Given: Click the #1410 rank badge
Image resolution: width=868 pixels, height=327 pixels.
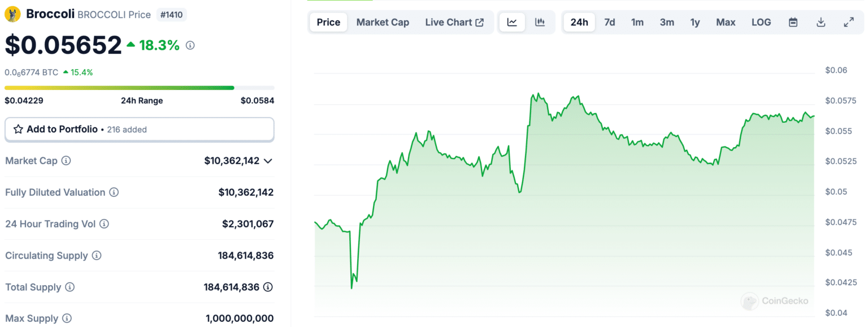Looking at the screenshot, I should (x=172, y=15).
